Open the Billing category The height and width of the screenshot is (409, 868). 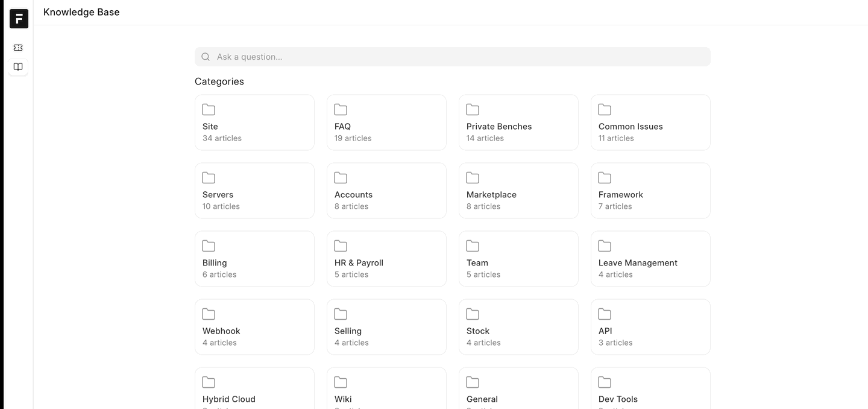pos(254,258)
